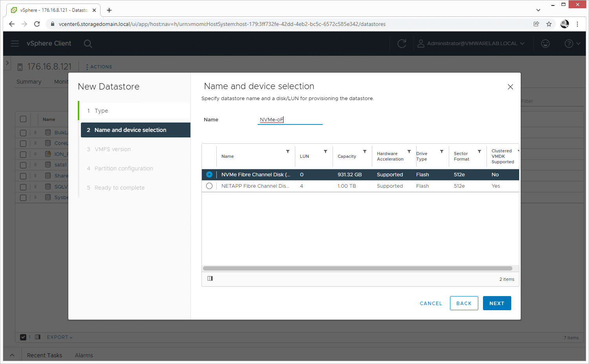
Task: Click the horizontal scrollbar of device table
Action: [358, 269]
